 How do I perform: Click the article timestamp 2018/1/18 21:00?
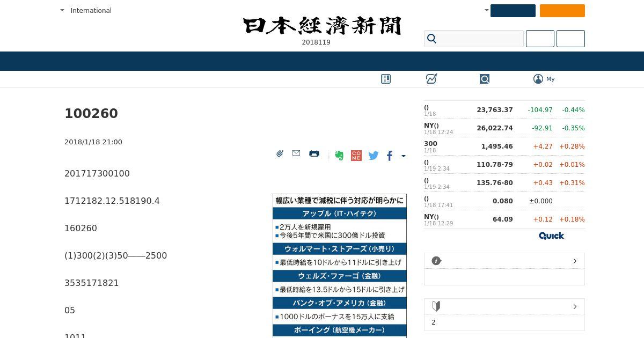[93, 142]
